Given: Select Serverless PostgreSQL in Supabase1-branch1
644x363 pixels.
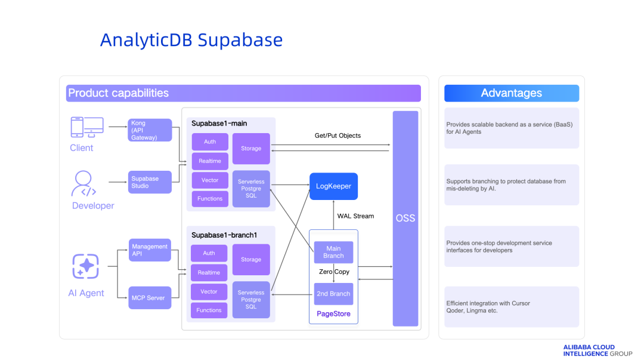Looking at the screenshot, I should 251,300.
